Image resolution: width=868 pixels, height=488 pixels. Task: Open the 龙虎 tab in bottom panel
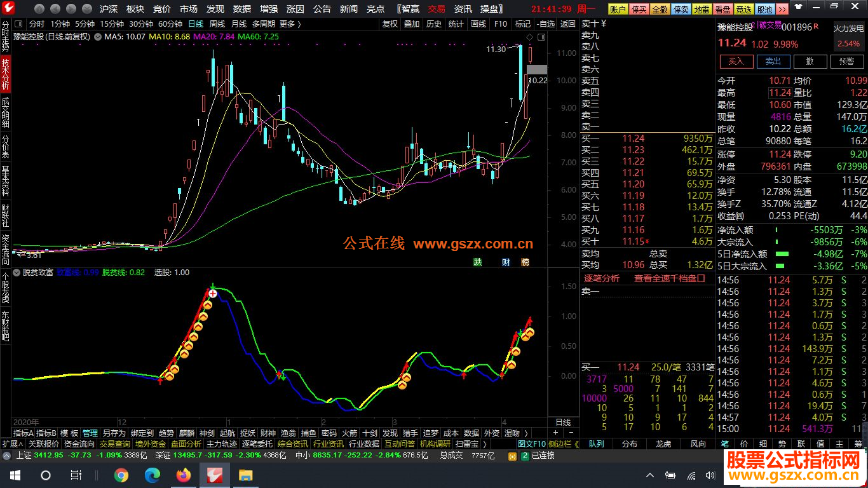(663, 444)
